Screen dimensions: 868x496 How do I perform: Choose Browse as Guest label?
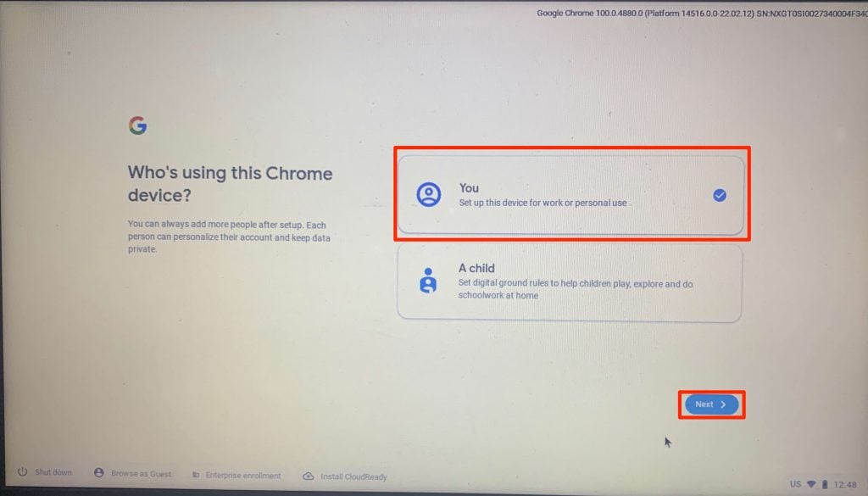click(142, 474)
